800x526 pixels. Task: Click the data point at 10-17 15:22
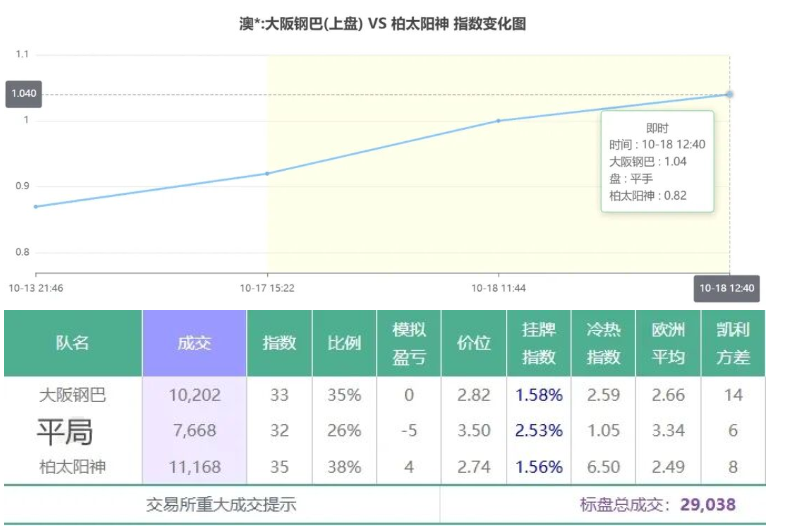pos(267,173)
